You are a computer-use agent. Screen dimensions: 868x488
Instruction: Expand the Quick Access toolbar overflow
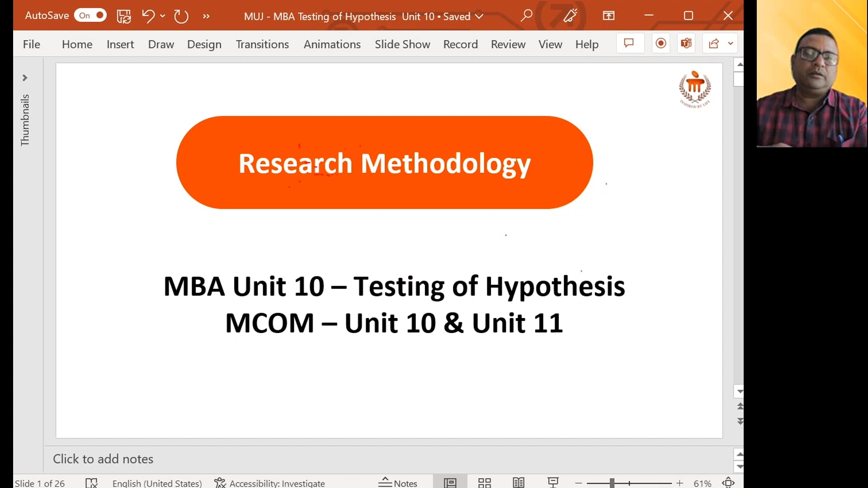206,16
